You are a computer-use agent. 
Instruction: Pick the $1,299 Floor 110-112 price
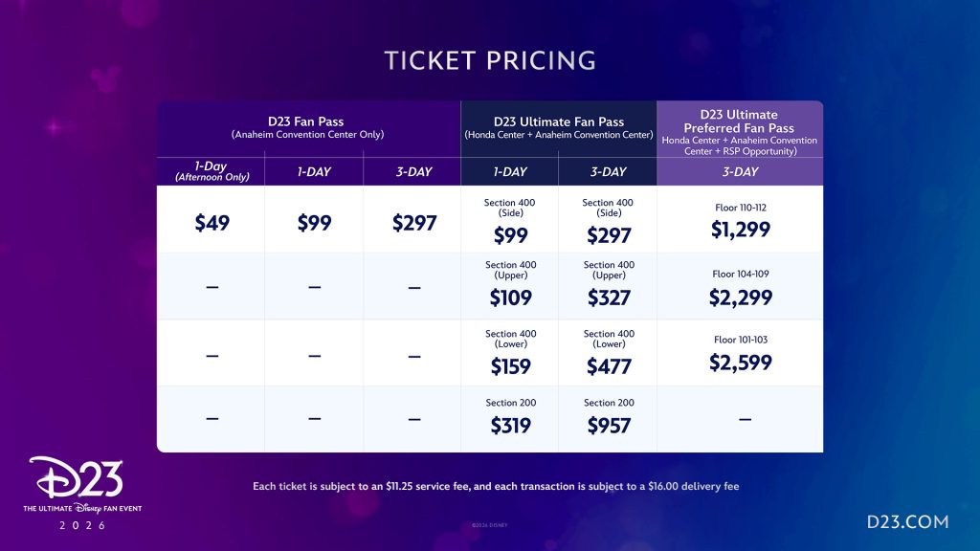coord(740,230)
